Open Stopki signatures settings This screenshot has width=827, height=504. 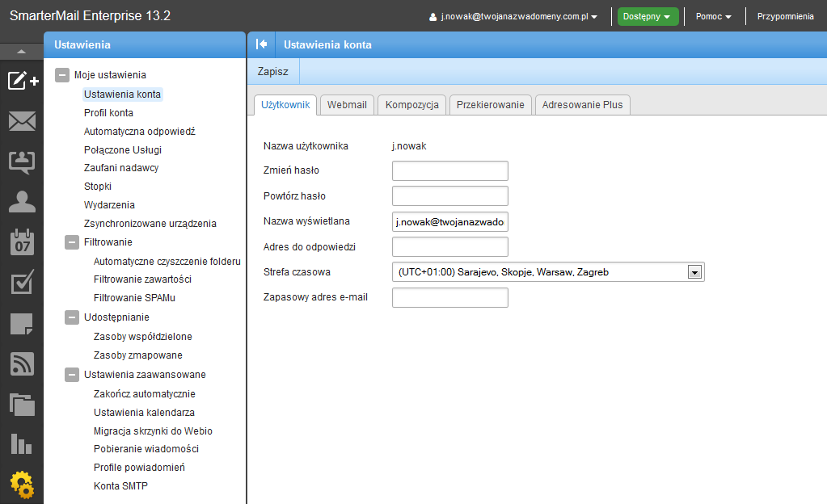pos(98,186)
